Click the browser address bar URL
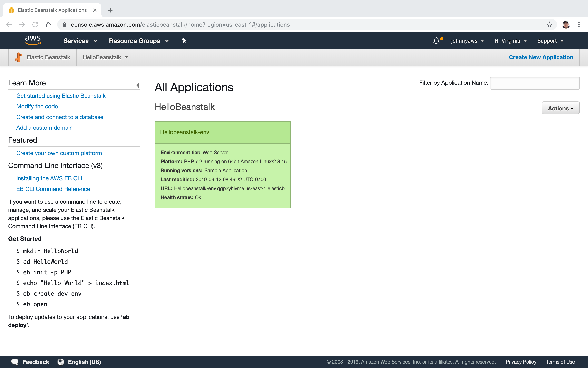Viewport: 588px width, 368px height. tap(180, 25)
